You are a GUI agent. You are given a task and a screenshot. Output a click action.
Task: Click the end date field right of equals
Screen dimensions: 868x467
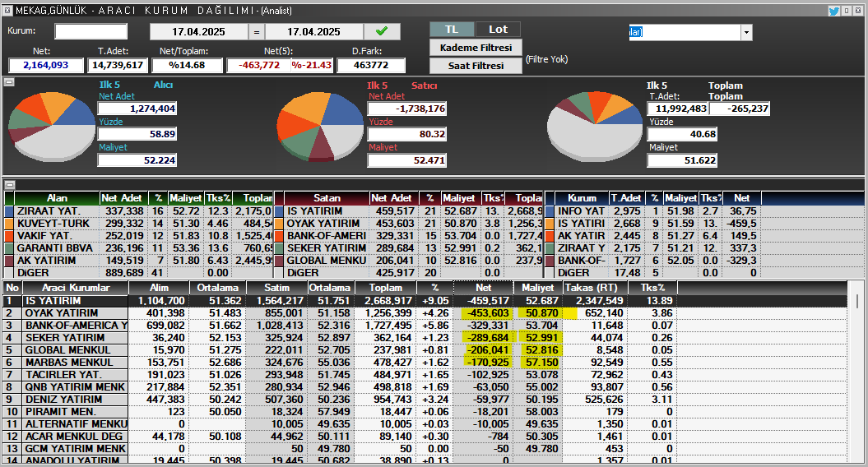click(313, 31)
